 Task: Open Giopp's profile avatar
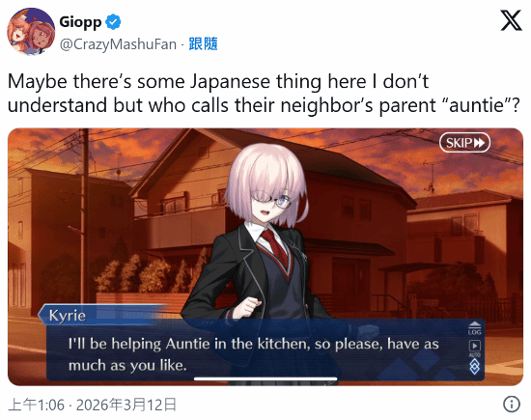click(31, 32)
